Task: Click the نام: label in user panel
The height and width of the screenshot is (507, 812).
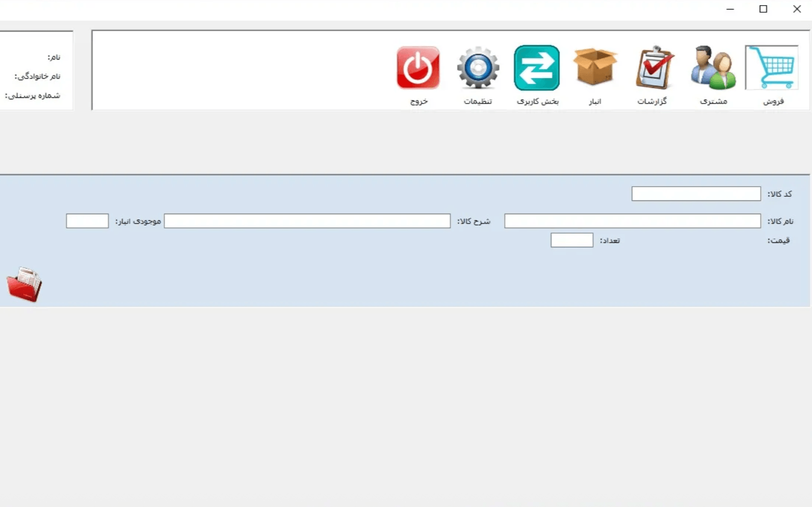Action: 54,57
